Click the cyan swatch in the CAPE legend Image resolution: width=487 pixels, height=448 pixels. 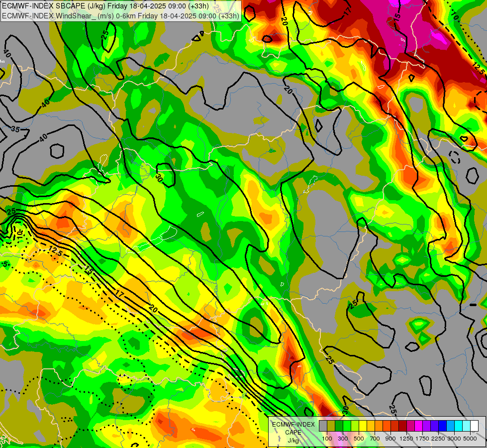coord(458,426)
